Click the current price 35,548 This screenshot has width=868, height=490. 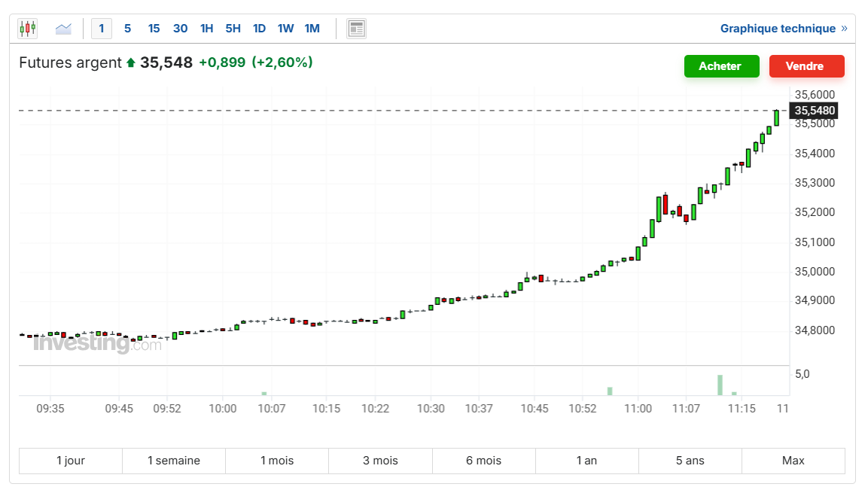pyautogui.click(x=166, y=62)
